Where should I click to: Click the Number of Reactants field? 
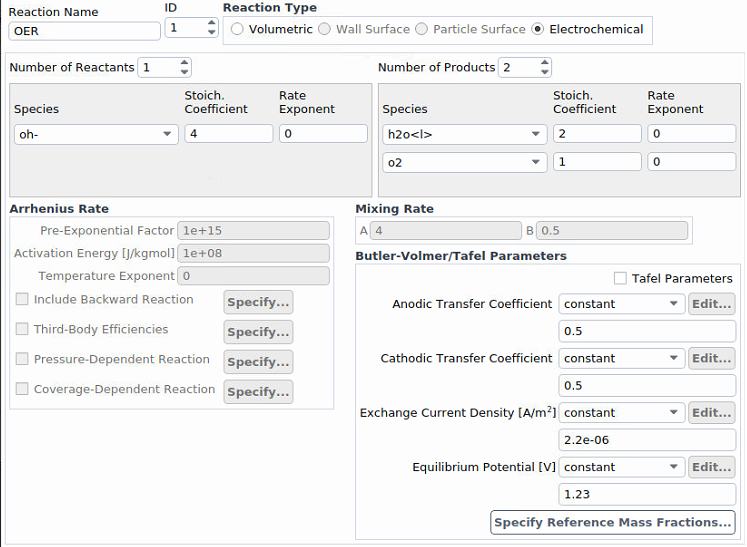tap(164, 67)
